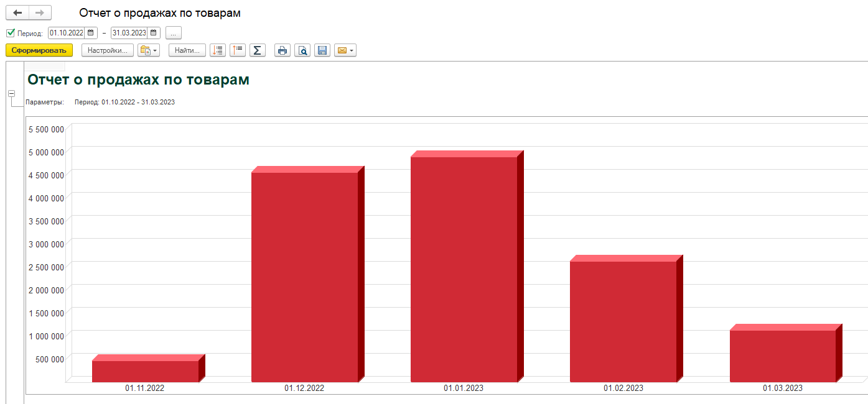The height and width of the screenshot is (404, 868).
Task: Open Настройки... settings button
Action: pyautogui.click(x=108, y=50)
